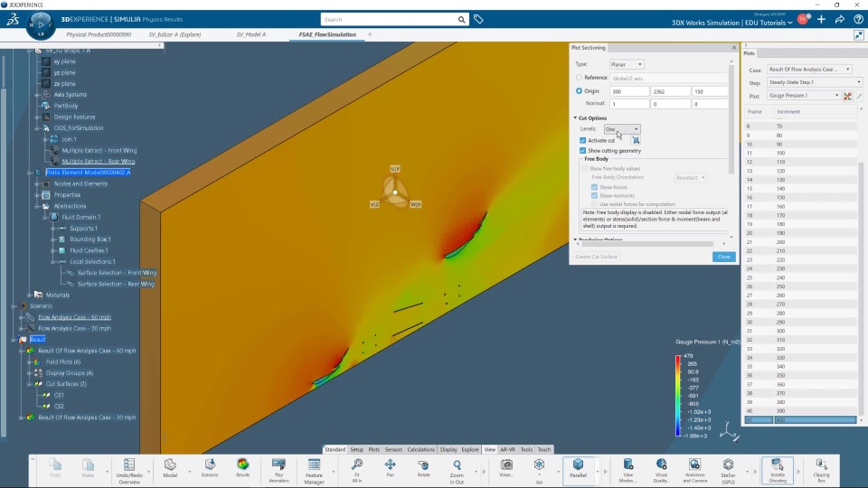Toggle Use nodal forces for computation
868x488 pixels.
point(595,204)
